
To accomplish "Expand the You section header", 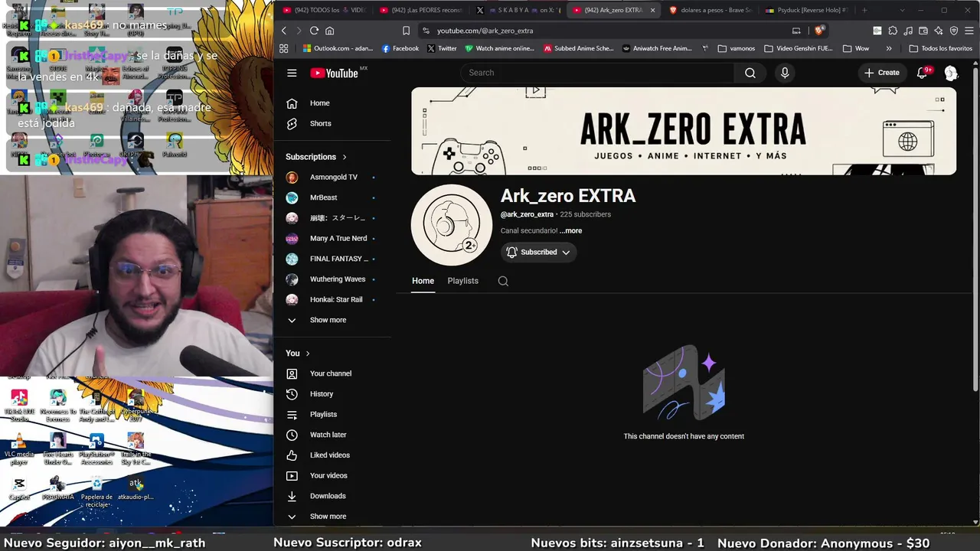I will [x=298, y=354].
